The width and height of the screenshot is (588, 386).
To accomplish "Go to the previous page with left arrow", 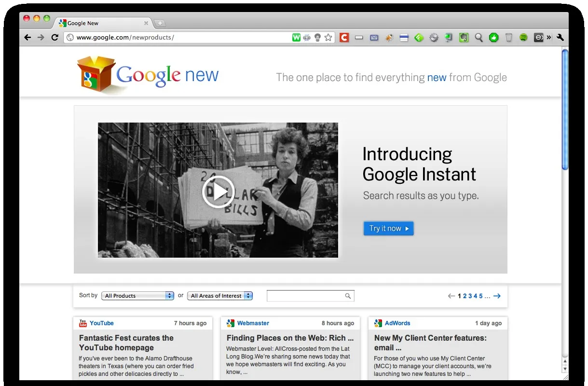I will coord(451,296).
